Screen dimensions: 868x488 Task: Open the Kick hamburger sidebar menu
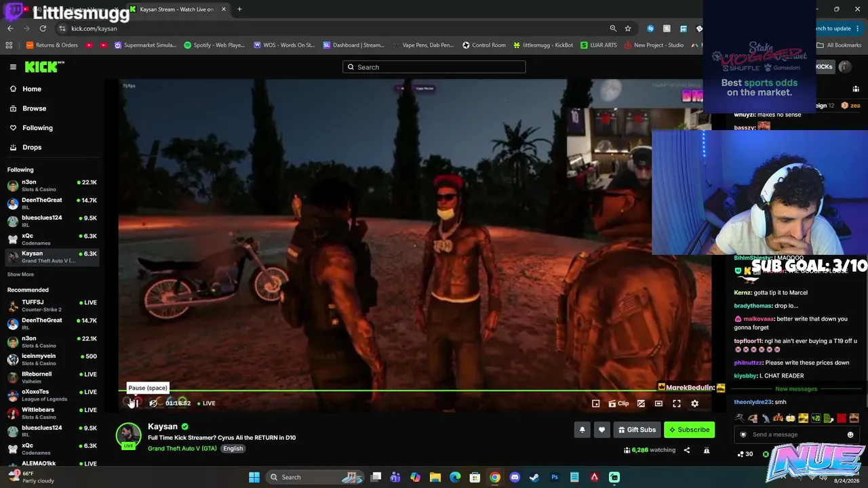point(13,67)
